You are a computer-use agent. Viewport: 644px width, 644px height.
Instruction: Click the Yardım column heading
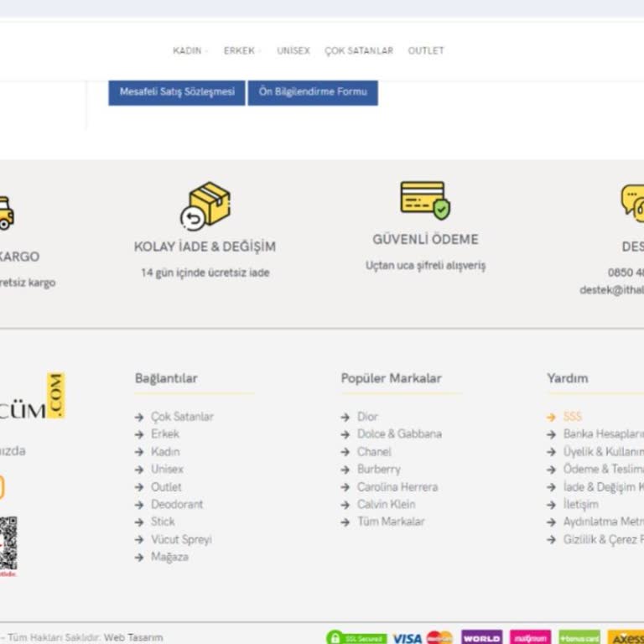tap(567, 378)
